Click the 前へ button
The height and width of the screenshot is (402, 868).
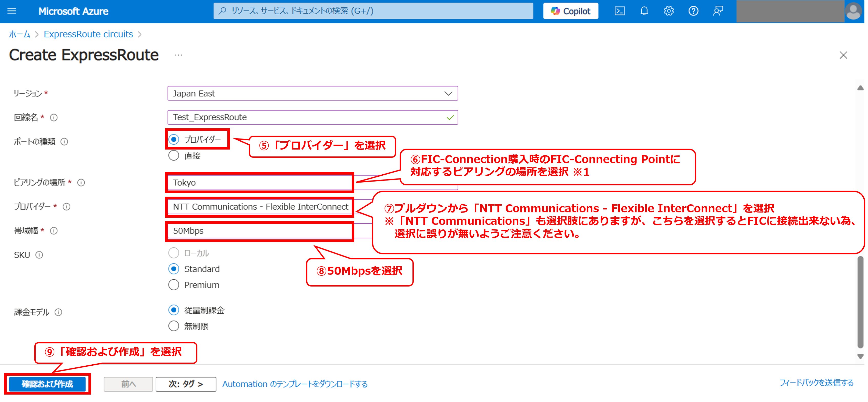coord(128,384)
